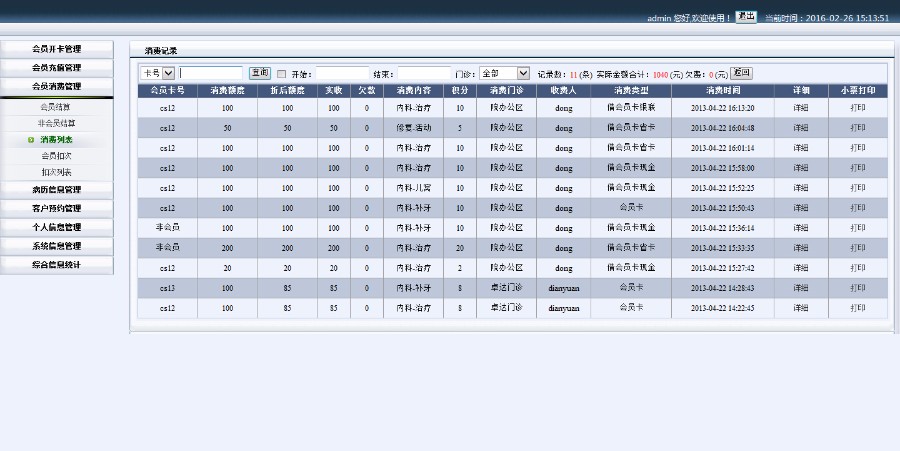Click the 查询 search button

tap(259, 73)
